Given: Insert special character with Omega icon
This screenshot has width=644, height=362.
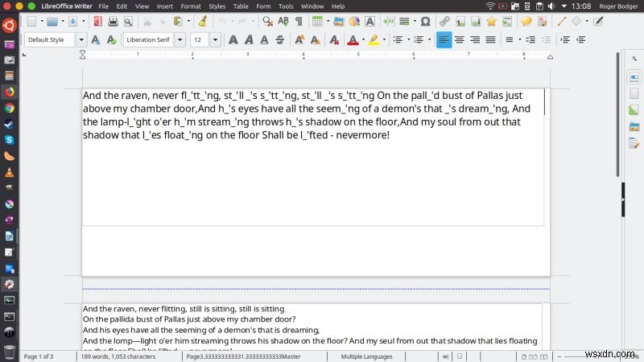Looking at the screenshot, I should [425, 22].
